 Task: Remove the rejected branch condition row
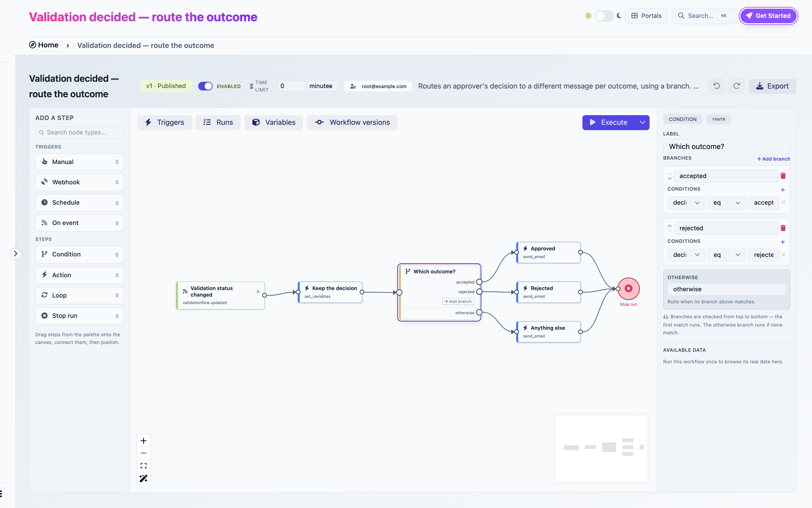tap(783, 255)
